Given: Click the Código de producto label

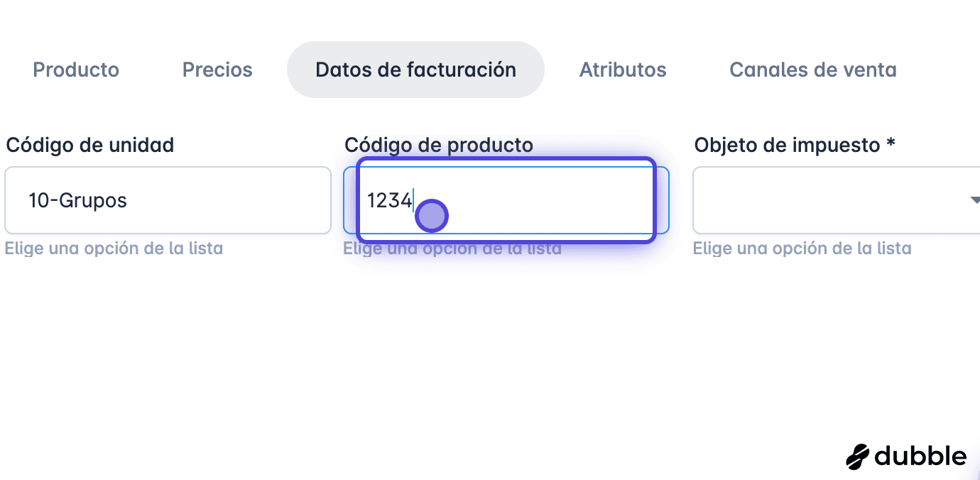Looking at the screenshot, I should (x=439, y=145).
